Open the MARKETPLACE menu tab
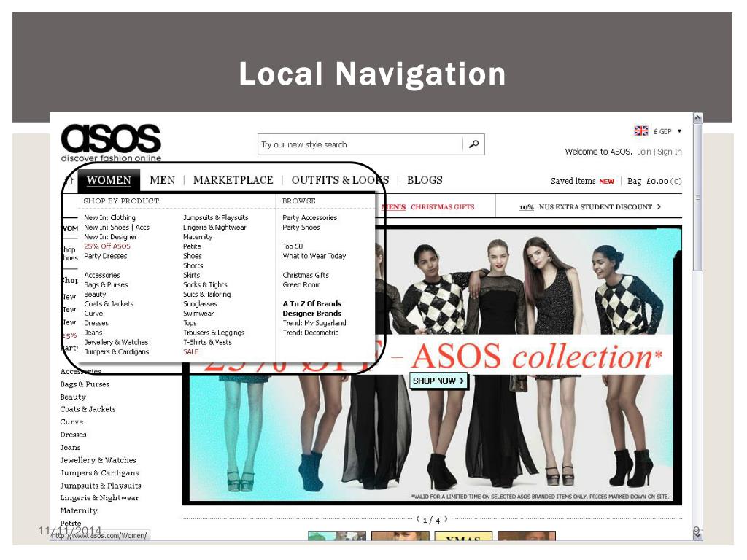The width and height of the screenshot is (747, 560). [233, 180]
